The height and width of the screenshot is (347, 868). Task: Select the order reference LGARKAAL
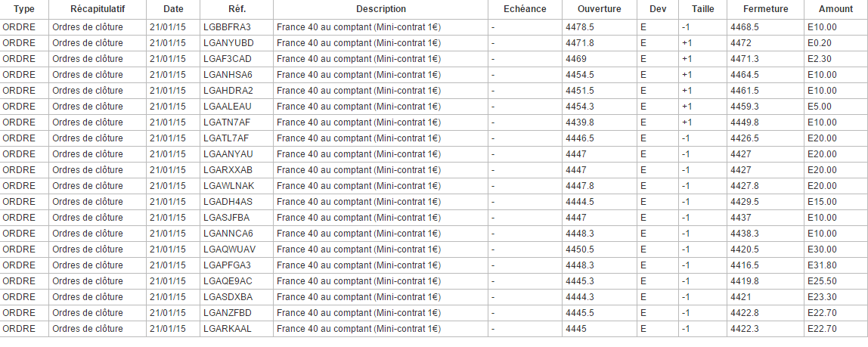pyautogui.click(x=227, y=328)
